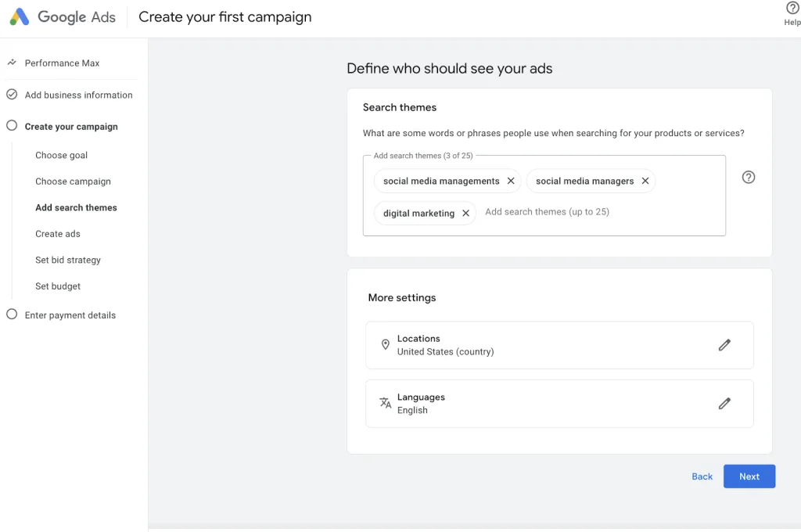Screen dimensions: 801x532
Task: Remove social media managers theme chip
Action: tap(645, 181)
